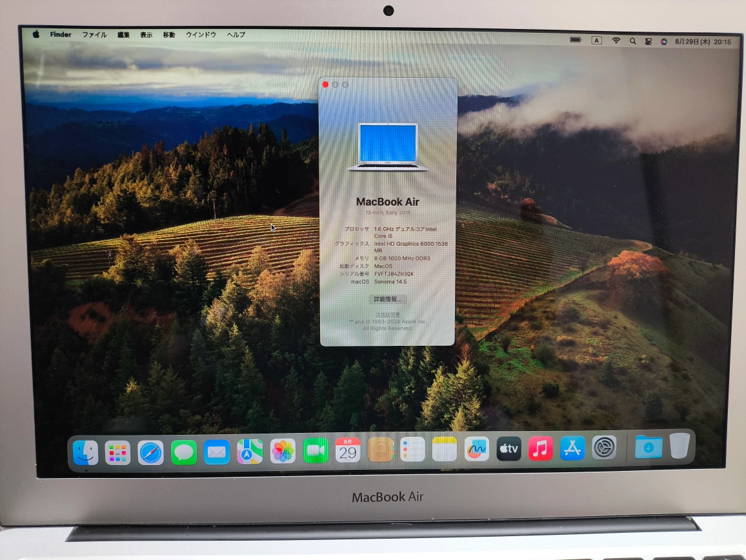Select the serial number FVFTJ04ZH3QK
Image resolution: width=746 pixels, height=560 pixels.
pyautogui.click(x=394, y=274)
